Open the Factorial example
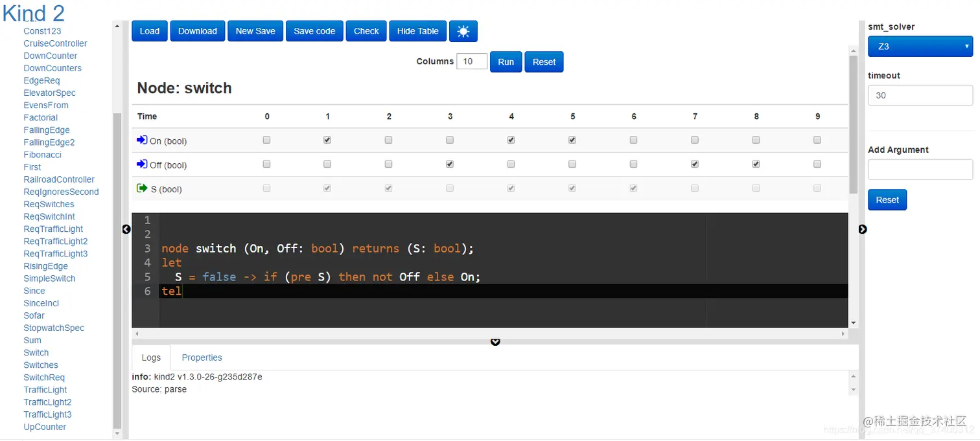This screenshot has height=441, width=980. (41, 117)
